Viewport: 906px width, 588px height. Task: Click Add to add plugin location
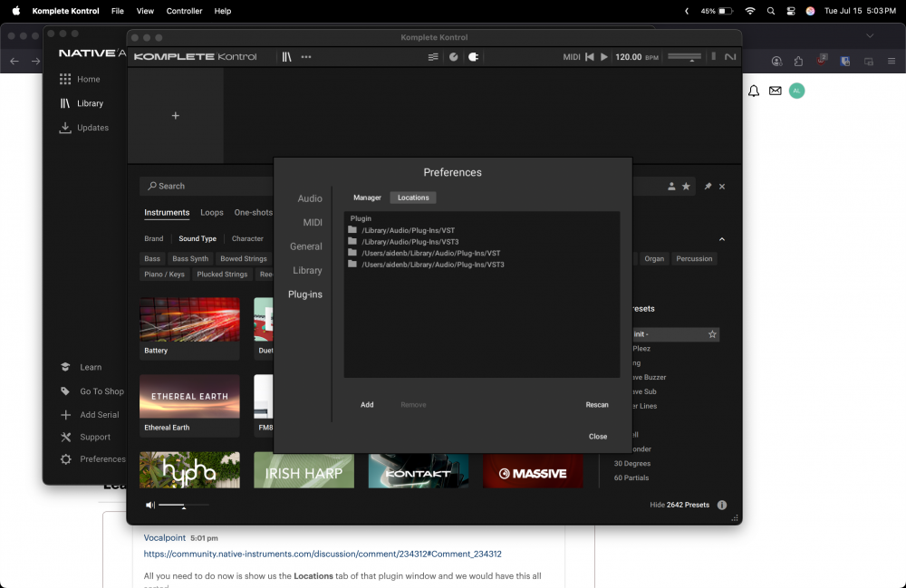(367, 405)
